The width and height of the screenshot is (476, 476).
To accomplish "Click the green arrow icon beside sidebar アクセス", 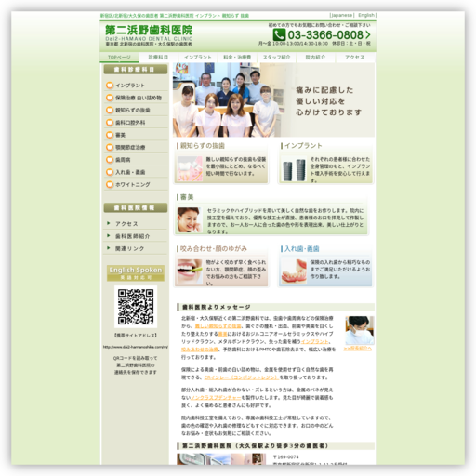I will click(109, 223).
